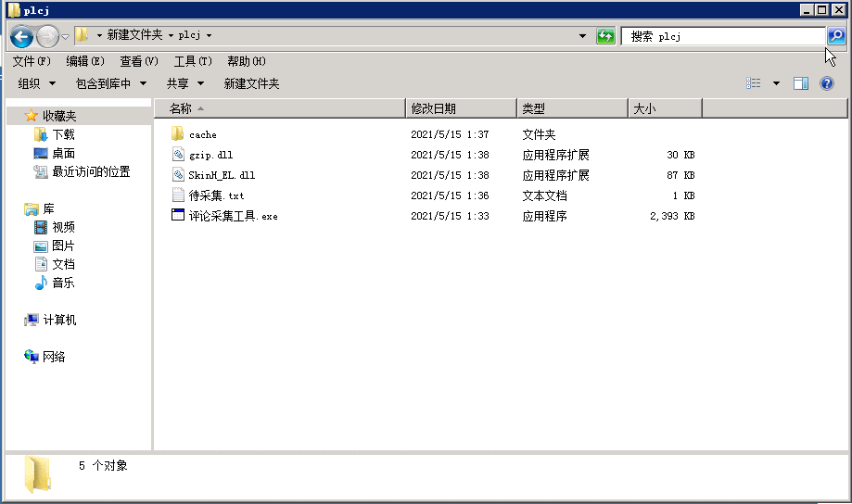Viewport: 852px width, 504px height.
Task: Click the file name SkinH_EL.dll
Action: pos(222,175)
